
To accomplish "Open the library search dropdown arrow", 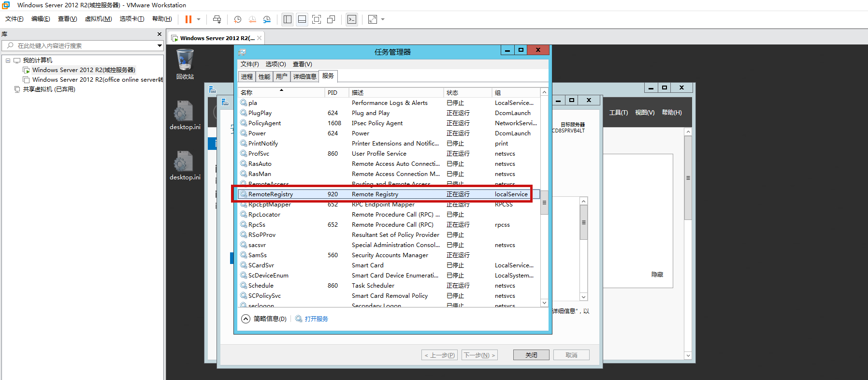I will (159, 45).
